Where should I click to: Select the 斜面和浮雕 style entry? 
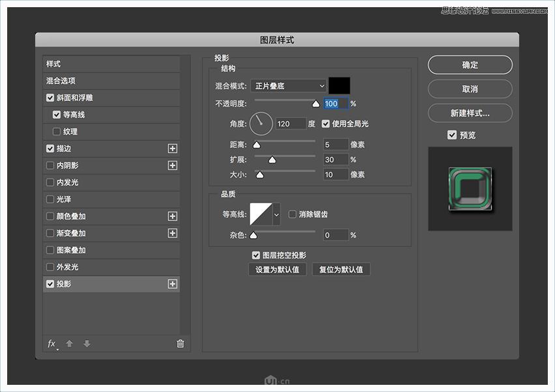point(78,98)
